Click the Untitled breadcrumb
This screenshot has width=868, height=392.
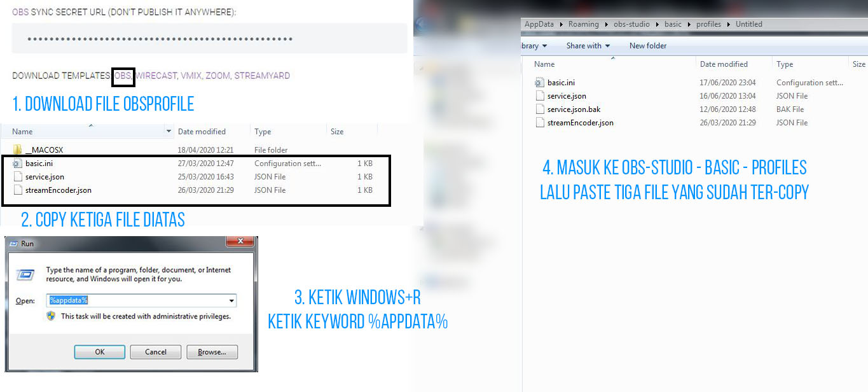click(x=749, y=24)
